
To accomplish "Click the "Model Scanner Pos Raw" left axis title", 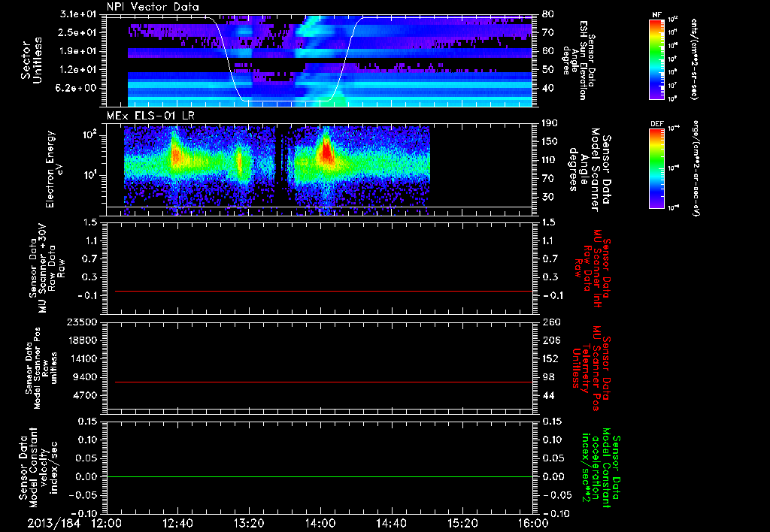I will tap(41, 368).
